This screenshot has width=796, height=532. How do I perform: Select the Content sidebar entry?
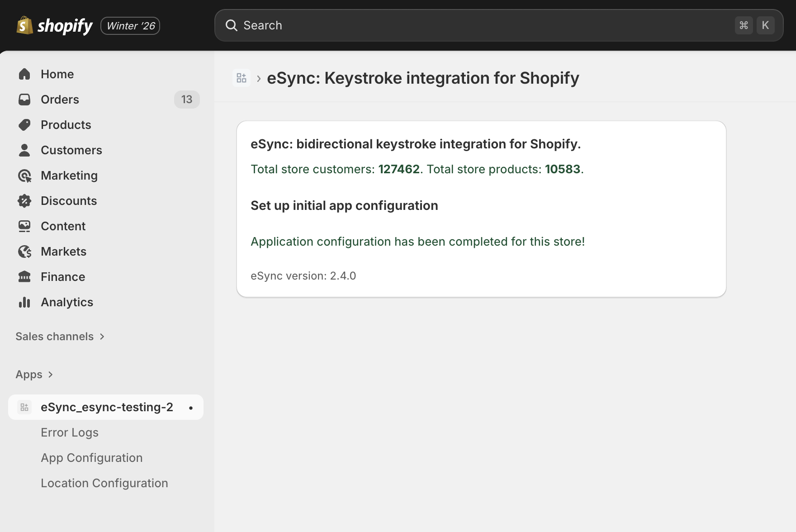[x=63, y=226]
